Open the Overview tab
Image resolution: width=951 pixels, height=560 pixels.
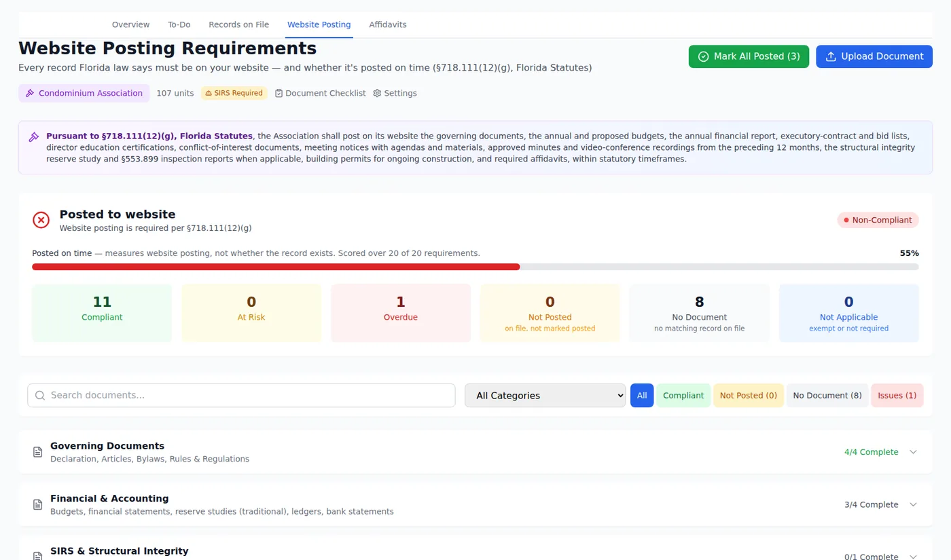click(130, 24)
